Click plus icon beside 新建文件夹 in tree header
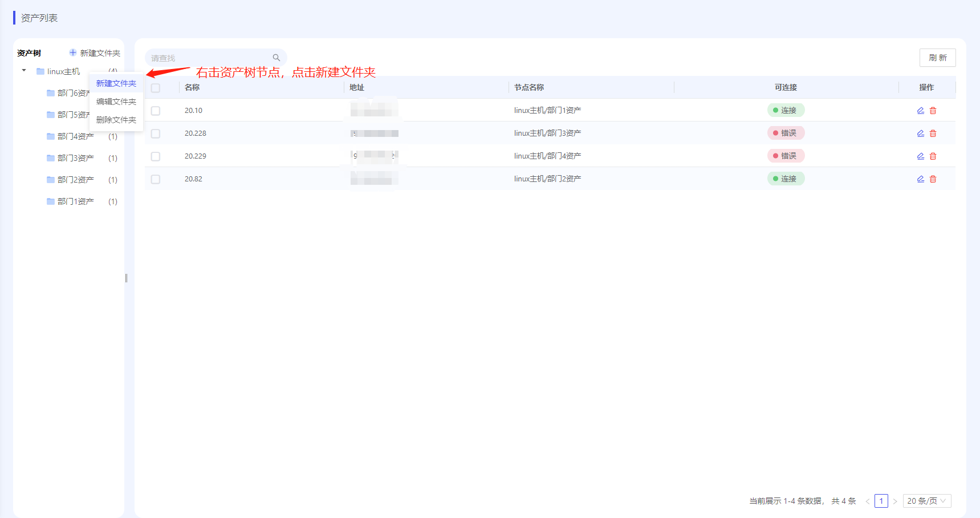The height and width of the screenshot is (518, 980). pyautogui.click(x=73, y=53)
